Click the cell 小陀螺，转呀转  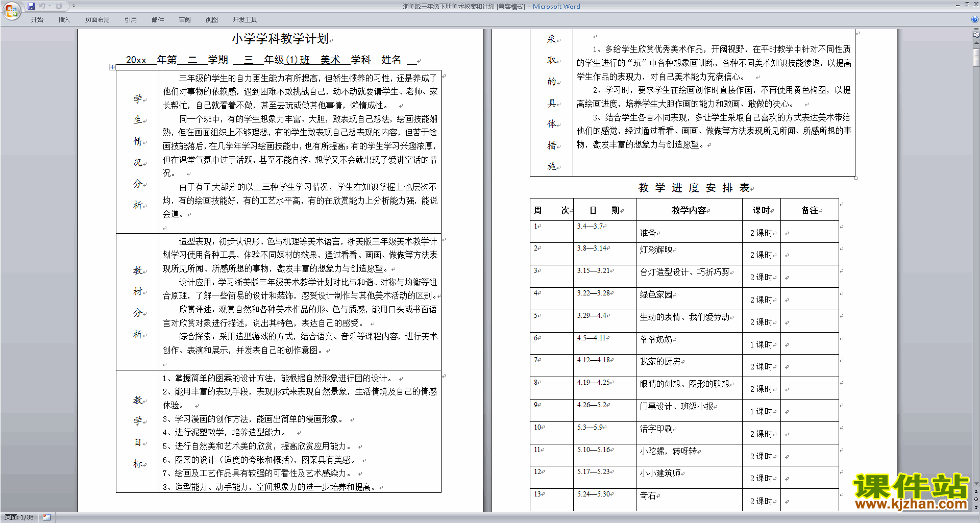pyautogui.click(x=689, y=455)
